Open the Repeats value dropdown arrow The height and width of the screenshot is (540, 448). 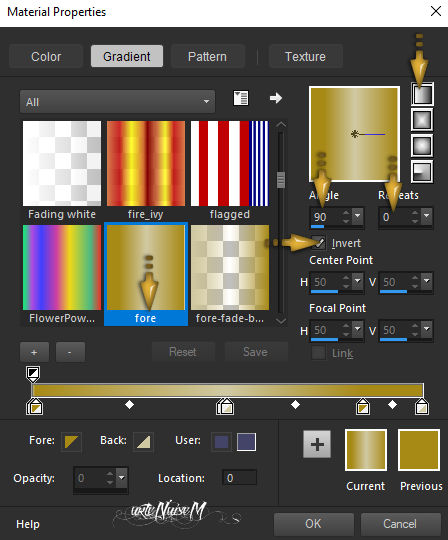click(426, 216)
